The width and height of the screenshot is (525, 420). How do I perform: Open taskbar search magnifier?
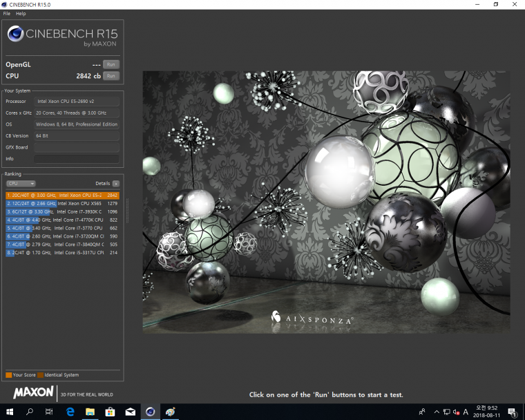30,412
